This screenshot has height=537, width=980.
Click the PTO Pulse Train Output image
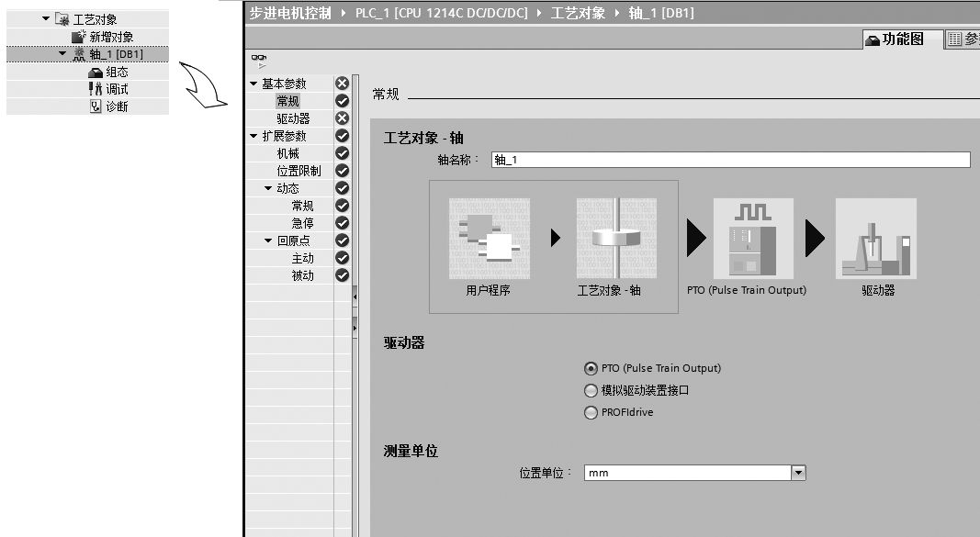point(753,239)
